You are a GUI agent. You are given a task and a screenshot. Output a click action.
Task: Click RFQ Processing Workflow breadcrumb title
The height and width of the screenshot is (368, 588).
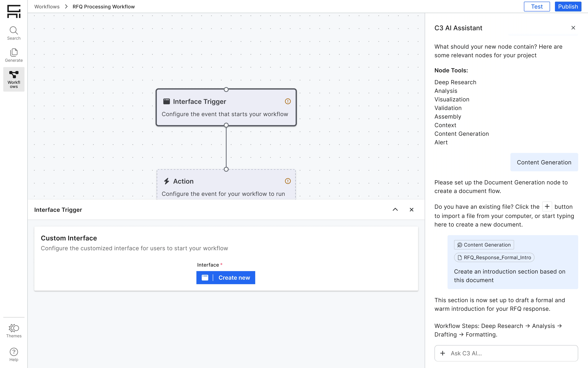click(x=104, y=7)
